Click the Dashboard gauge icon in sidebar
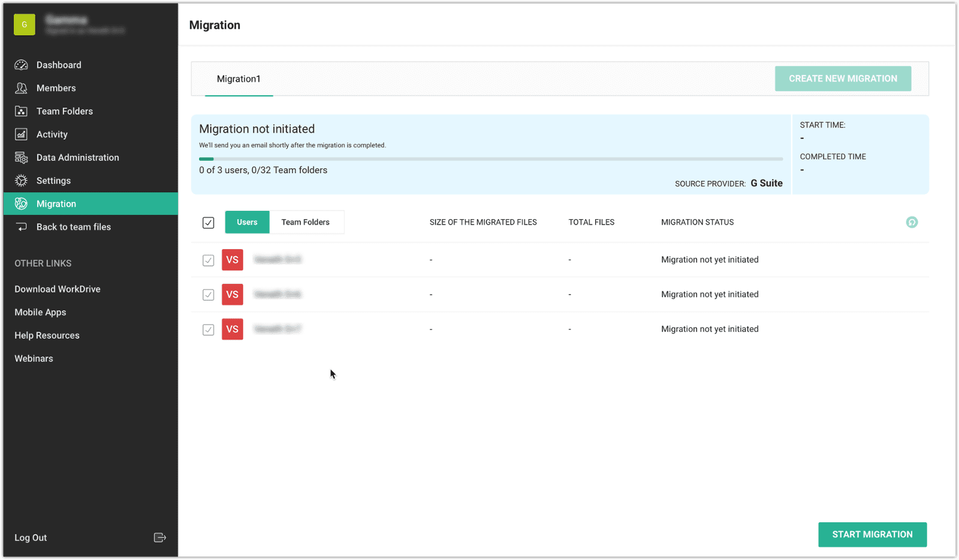Image resolution: width=959 pixels, height=560 pixels. point(22,65)
